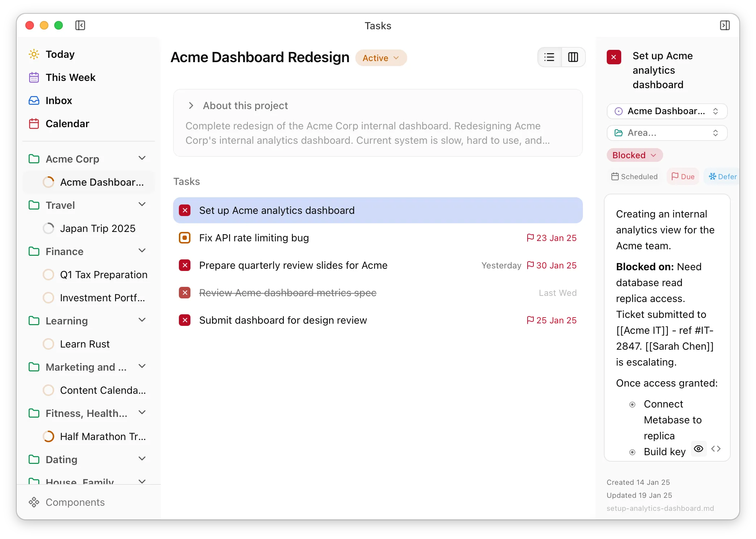Screen dimensions: 756x539
Task: Open the This Week view
Action: tap(70, 77)
